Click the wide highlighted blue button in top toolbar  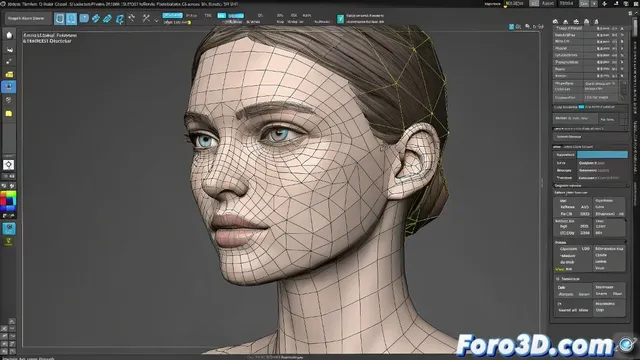172,16
